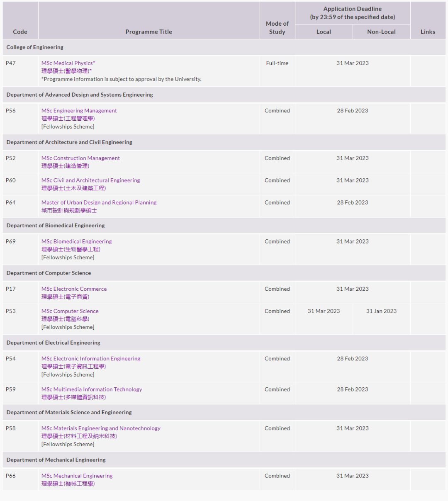Click the MSc Biomedical Engineering link
Viewport: 448px width, 501px height.
[x=76, y=241]
